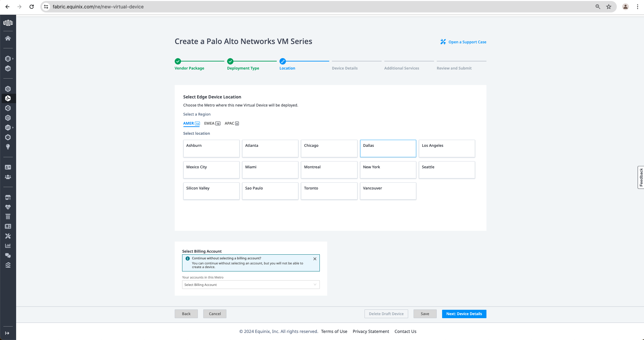Click Next: Device Details button
The width and height of the screenshot is (644, 340).
[x=464, y=314]
